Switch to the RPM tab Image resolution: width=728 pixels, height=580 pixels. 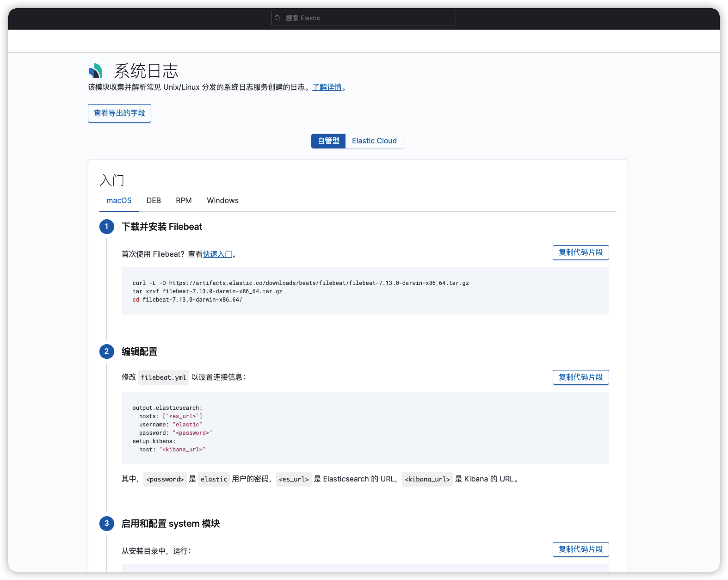tap(184, 201)
